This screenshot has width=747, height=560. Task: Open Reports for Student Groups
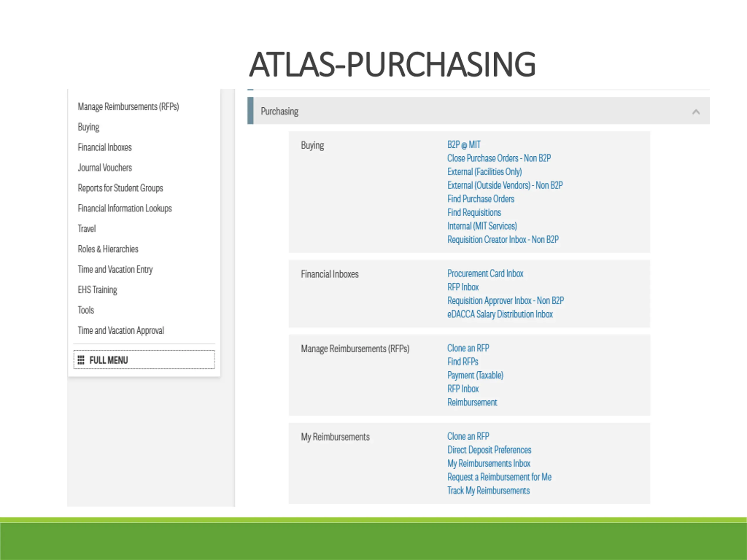(120, 188)
